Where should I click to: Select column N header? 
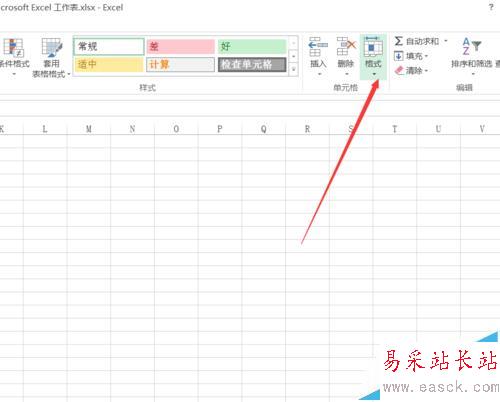pyautogui.click(x=132, y=129)
